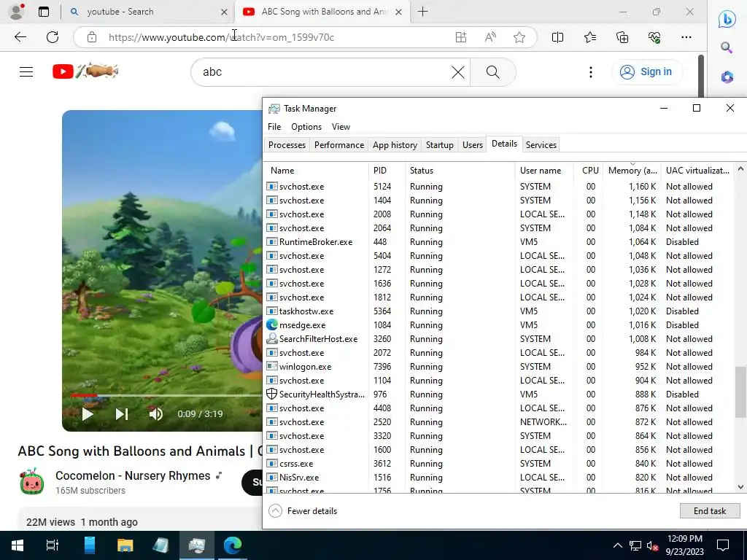Switch to Services tab
Image resolution: width=747 pixels, height=560 pixels.
[541, 145]
